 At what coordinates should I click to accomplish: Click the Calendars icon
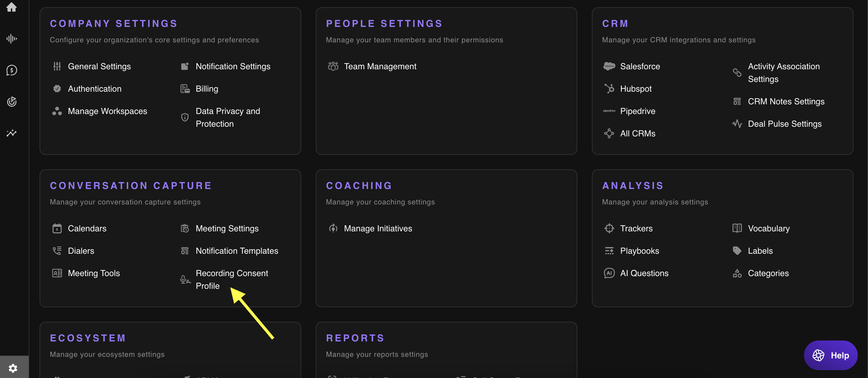[x=57, y=228]
